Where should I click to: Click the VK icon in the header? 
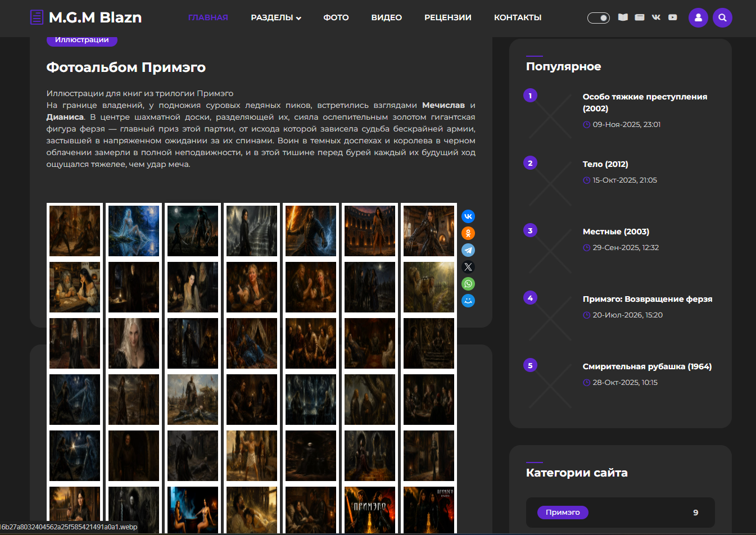click(656, 17)
